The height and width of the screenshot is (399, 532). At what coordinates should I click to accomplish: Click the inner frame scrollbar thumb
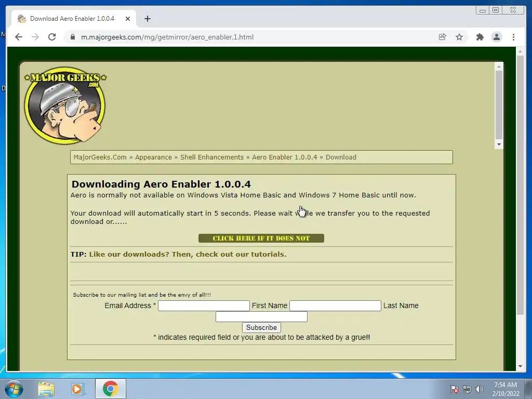(499, 105)
